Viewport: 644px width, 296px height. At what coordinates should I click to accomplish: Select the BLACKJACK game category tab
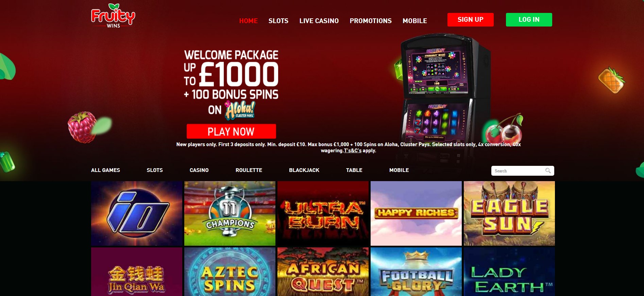tap(304, 170)
